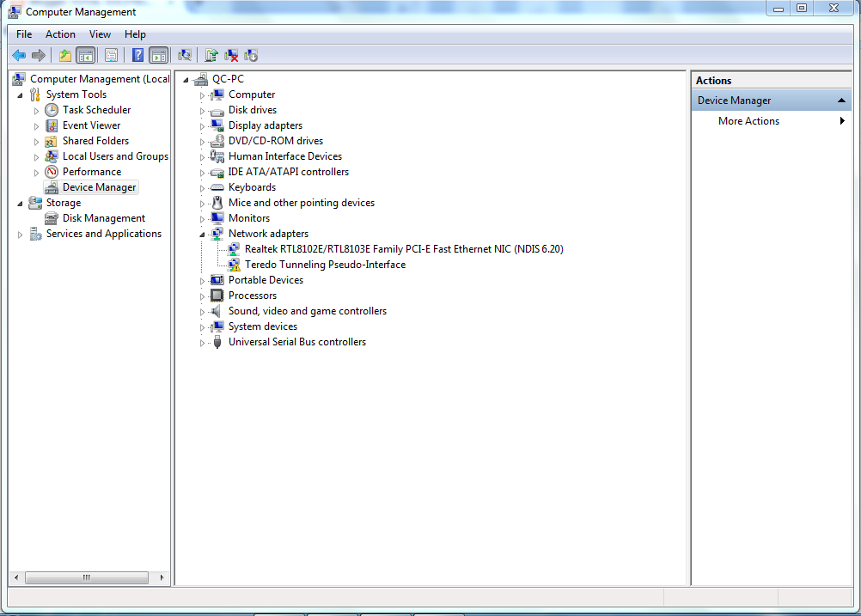Image resolution: width=861 pixels, height=616 pixels.
Task: Click the Shared Folders icon
Action: point(52,141)
